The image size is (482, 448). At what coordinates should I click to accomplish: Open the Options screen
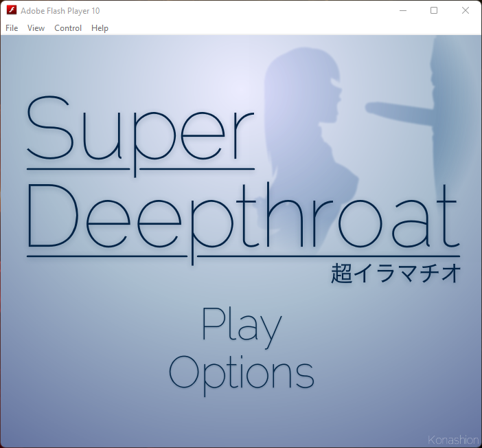pos(241,374)
